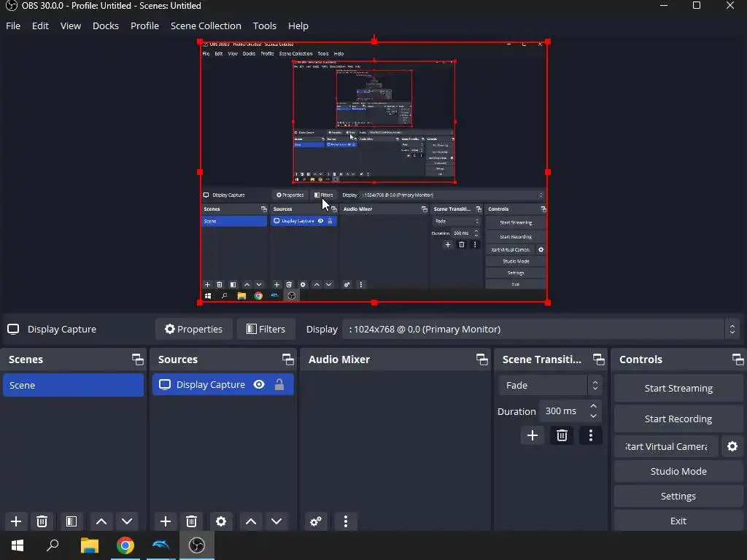
Task: Enable Studio Mode
Action: [x=678, y=471]
